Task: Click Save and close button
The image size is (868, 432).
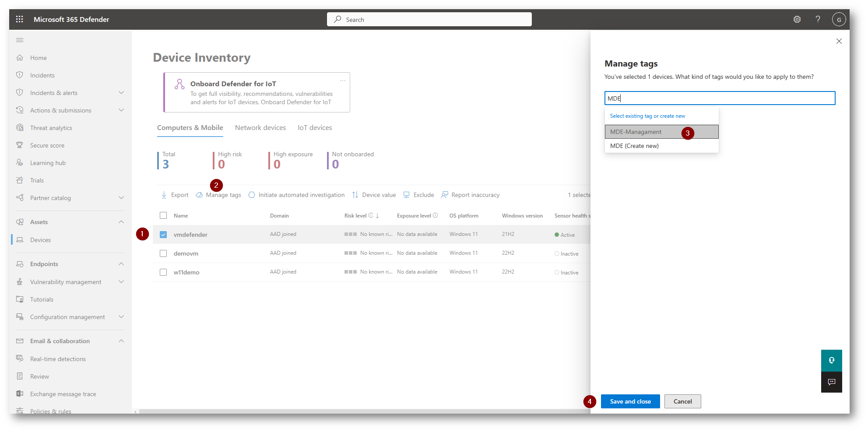Action: (630, 401)
